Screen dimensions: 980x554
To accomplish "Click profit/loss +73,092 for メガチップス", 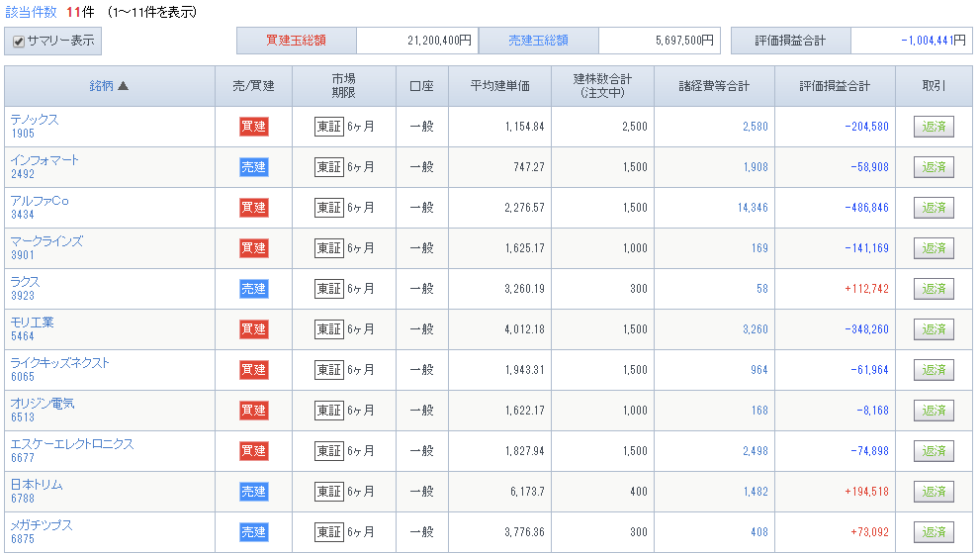I will (869, 532).
